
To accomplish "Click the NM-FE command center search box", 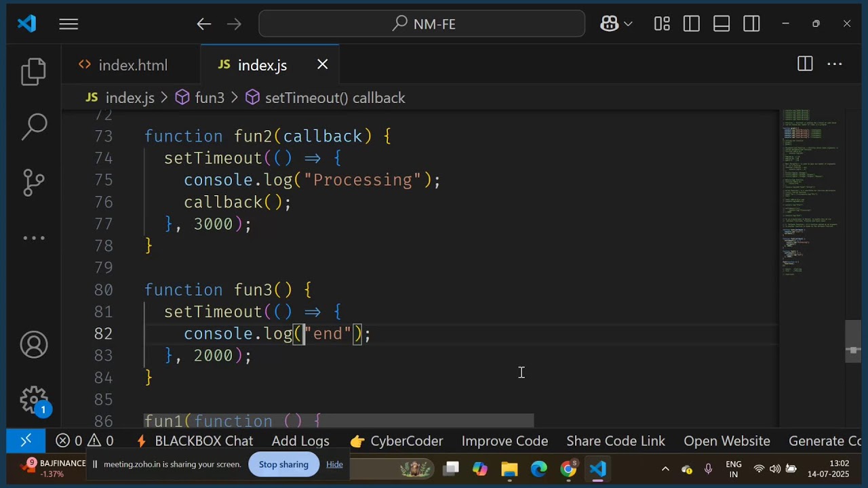I will (x=422, y=24).
